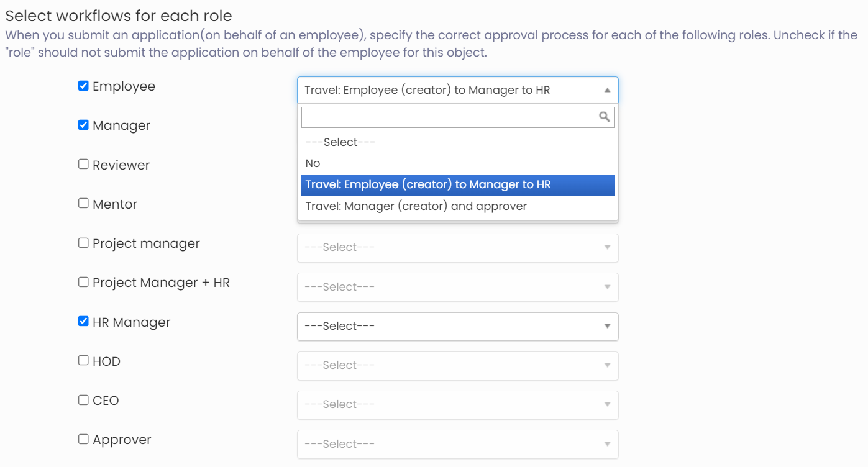Check the Project manager checkbox
This screenshot has height=467, width=868.
point(83,242)
